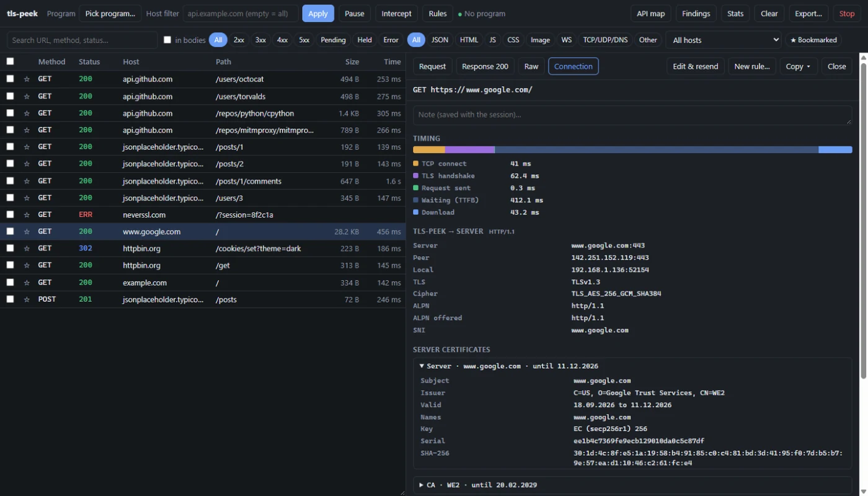
Task: Star the www.google.com request row
Action: tap(27, 231)
